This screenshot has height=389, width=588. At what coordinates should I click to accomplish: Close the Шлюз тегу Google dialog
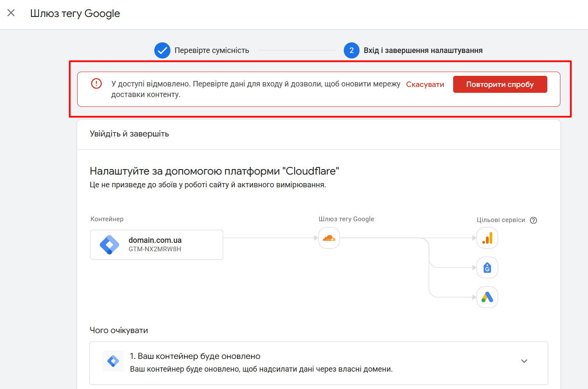coord(11,13)
